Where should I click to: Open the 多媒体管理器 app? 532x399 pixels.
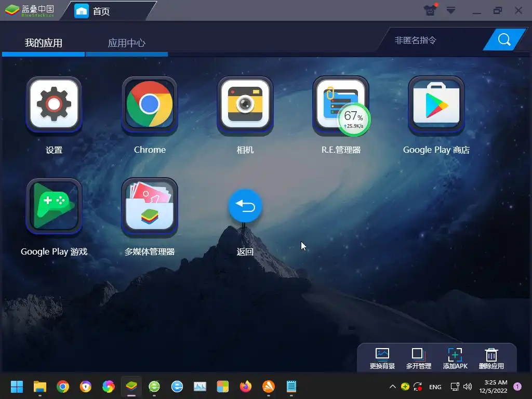tap(150, 206)
